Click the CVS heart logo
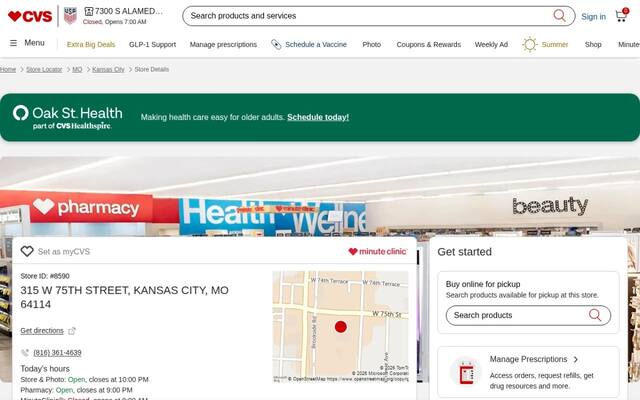 point(30,16)
